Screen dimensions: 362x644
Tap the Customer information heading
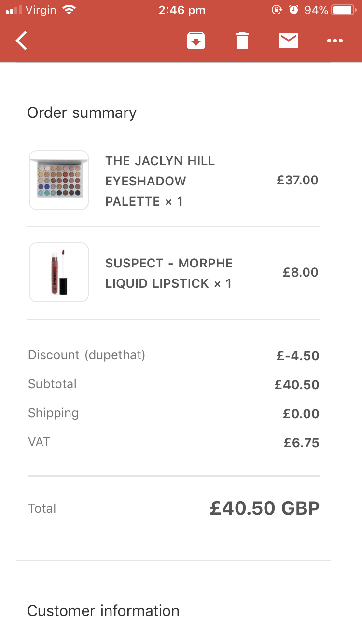[103, 611]
